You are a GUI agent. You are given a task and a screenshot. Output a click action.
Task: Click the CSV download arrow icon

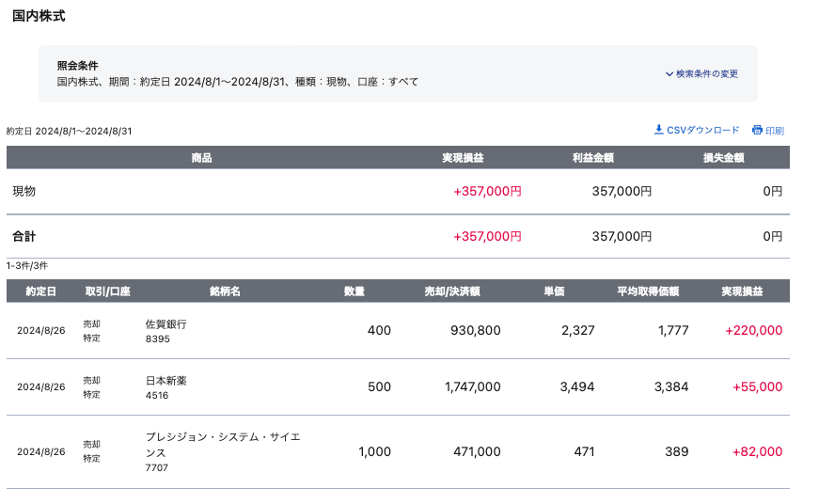[658, 130]
